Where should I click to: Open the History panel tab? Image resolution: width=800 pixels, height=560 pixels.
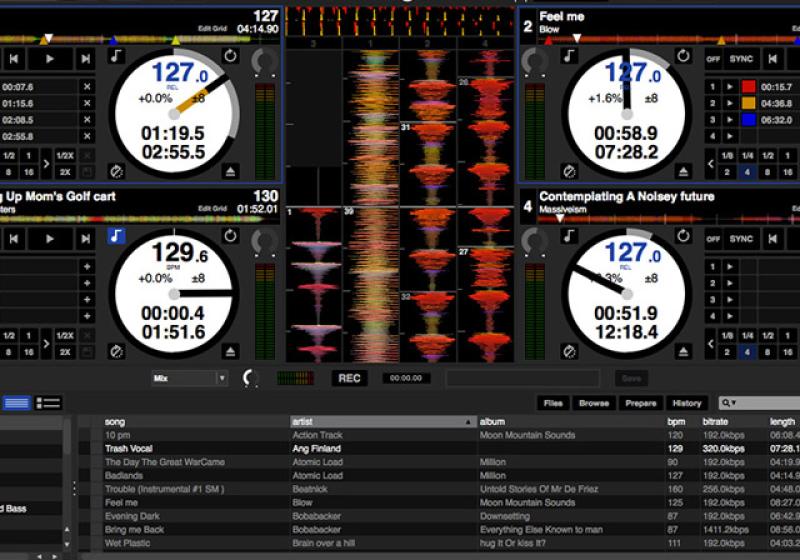point(686,403)
